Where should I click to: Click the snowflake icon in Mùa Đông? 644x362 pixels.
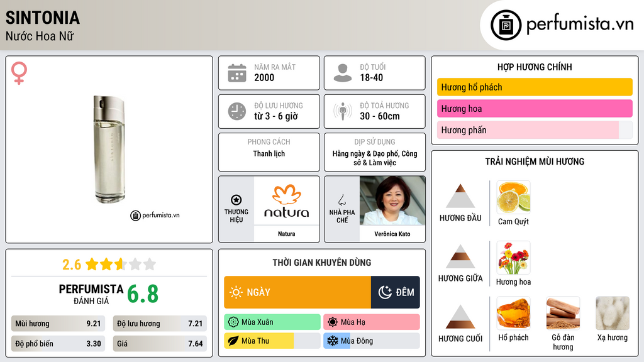[333, 341]
